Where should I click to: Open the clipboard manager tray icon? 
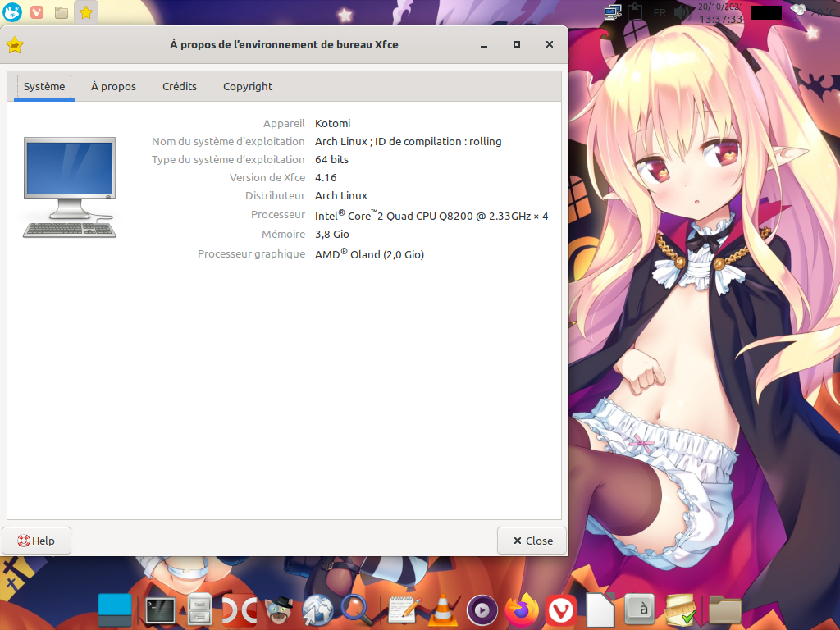click(635, 11)
